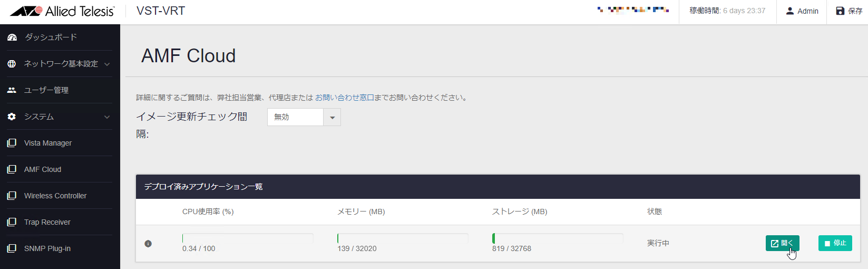The height and width of the screenshot is (269, 868).
Task: Expand ネットワーク基本設定 submenu chevron
Action: point(107,64)
